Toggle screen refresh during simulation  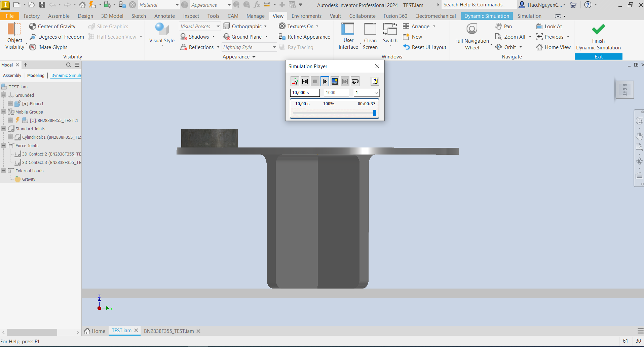point(335,81)
